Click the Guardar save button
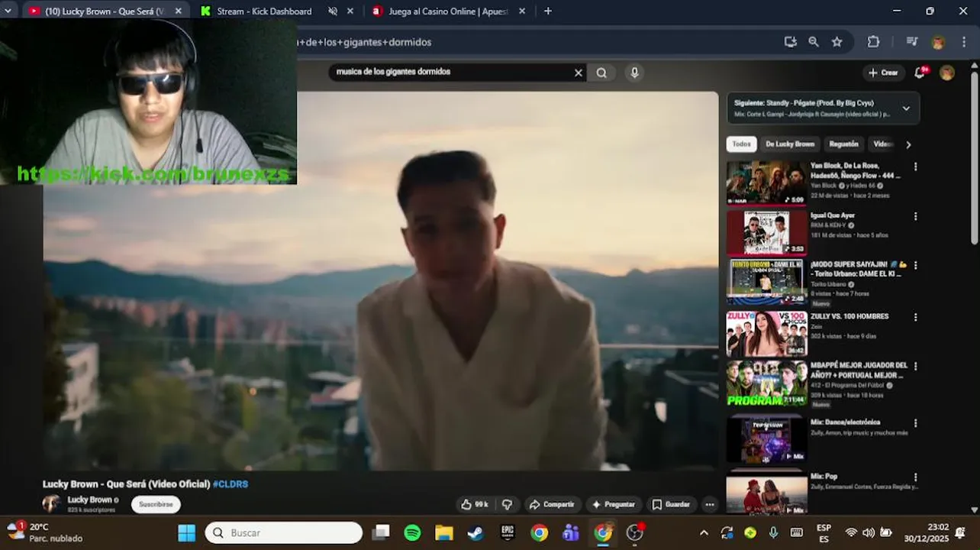Image resolution: width=980 pixels, height=550 pixels. [x=671, y=504]
